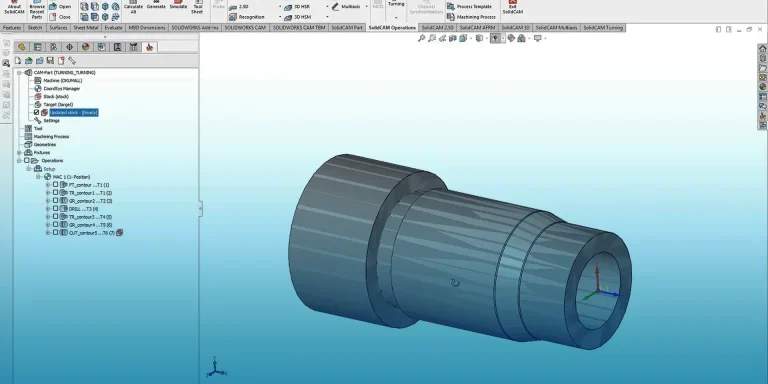Click Calculate All icon
This screenshot has width=768, height=384.
[x=133, y=8]
